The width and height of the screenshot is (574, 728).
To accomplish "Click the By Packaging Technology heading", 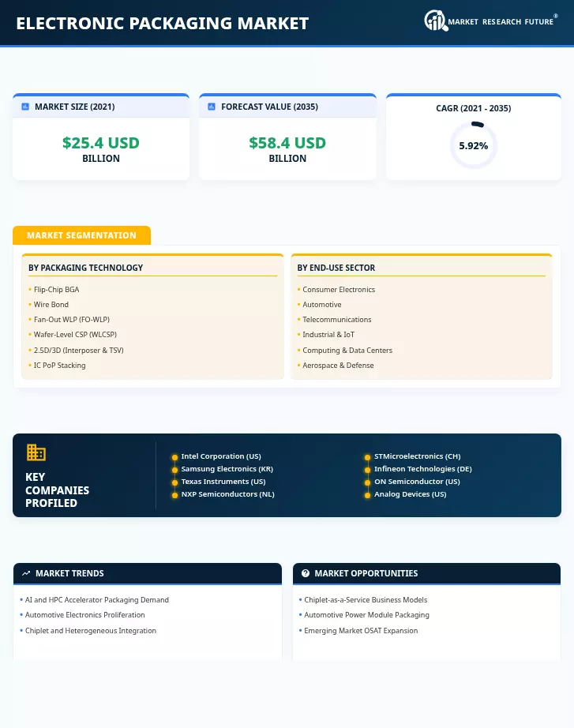I will pyautogui.click(x=85, y=268).
